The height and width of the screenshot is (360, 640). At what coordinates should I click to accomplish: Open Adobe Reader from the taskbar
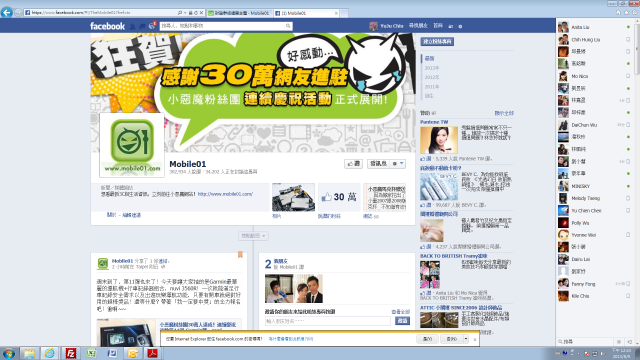pyautogui.click(x=153, y=353)
